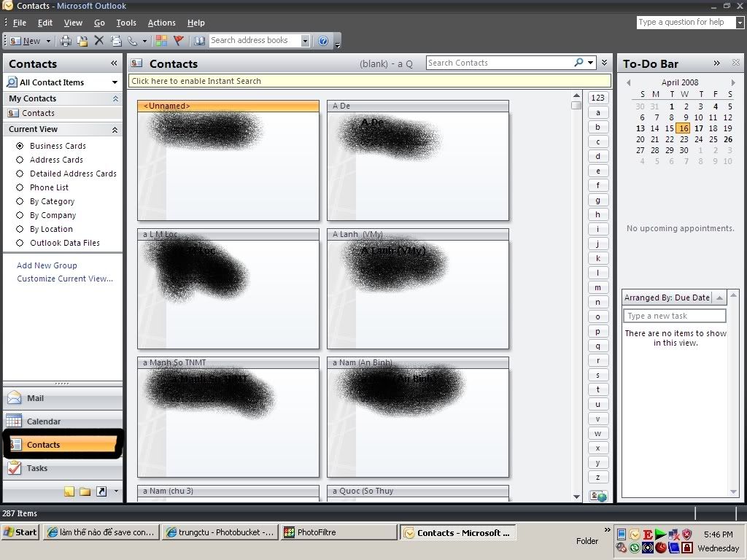Open the Address Book icon
Viewport: 747px width, 560px height.
[x=200, y=40]
